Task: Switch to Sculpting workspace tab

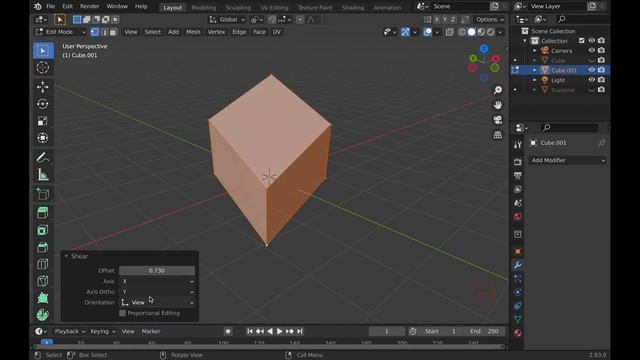Action: tap(238, 8)
